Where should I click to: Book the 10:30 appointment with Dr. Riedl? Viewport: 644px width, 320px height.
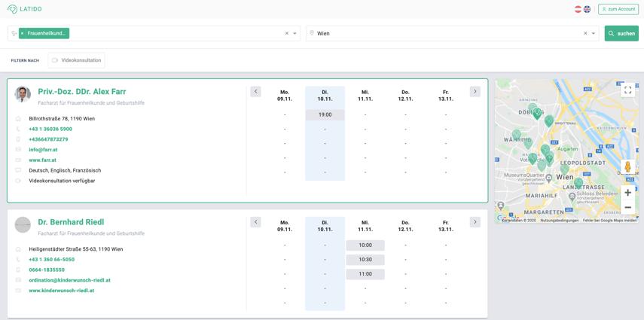click(x=365, y=260)
